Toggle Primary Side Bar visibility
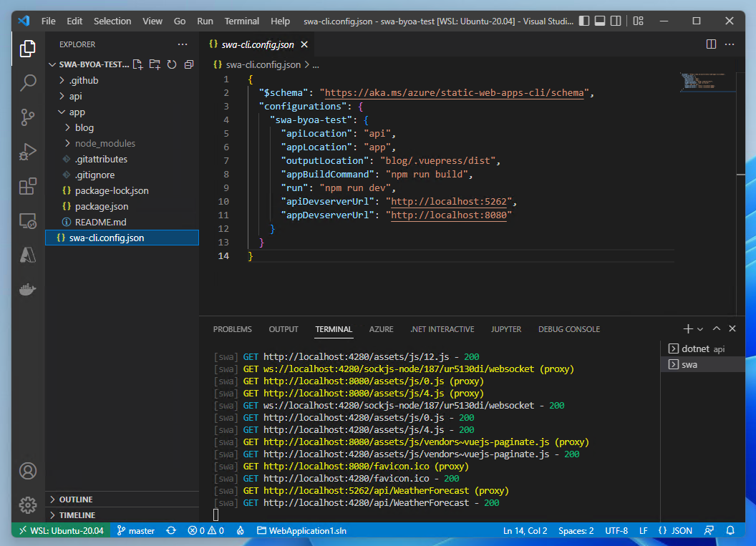 coord(584,21)
